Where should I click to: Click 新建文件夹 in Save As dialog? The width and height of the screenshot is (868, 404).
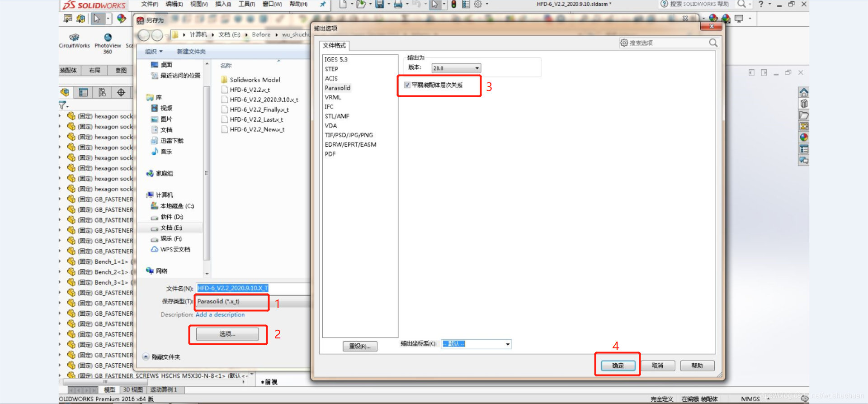(x=191, y=52)
